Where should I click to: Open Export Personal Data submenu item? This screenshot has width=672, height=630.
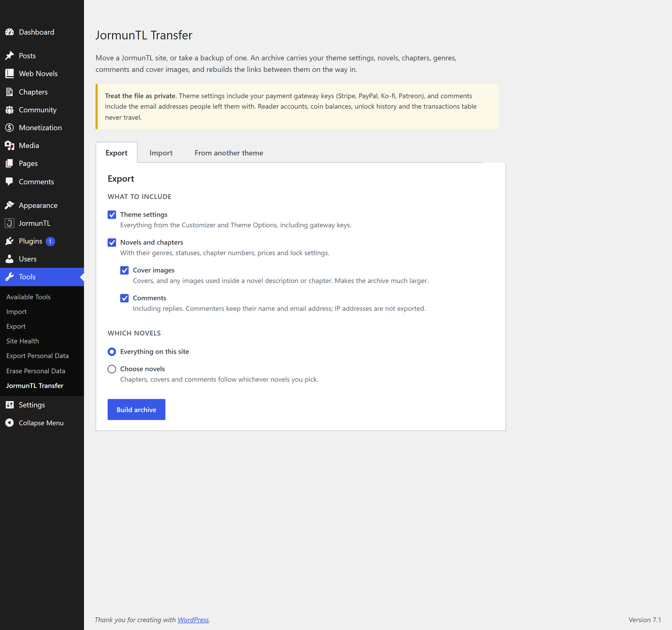[x=37, y=356]
